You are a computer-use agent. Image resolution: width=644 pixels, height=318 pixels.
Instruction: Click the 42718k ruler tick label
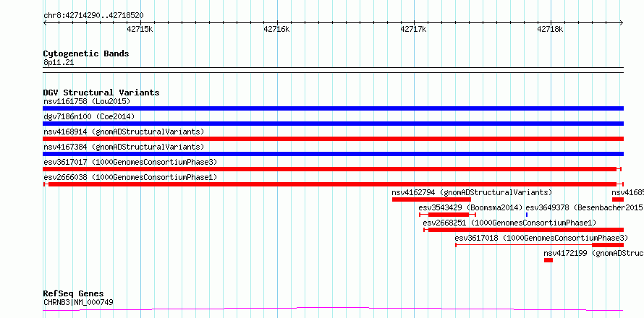[x=551, y=29]
